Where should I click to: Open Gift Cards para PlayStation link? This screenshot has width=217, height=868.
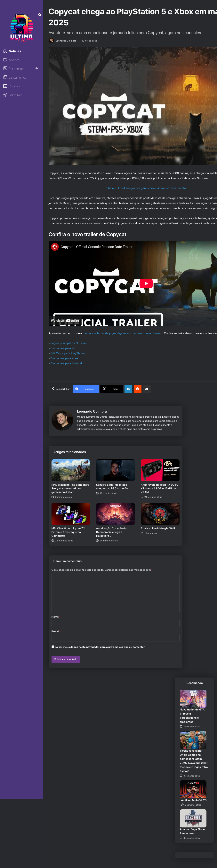coord(68,353)
